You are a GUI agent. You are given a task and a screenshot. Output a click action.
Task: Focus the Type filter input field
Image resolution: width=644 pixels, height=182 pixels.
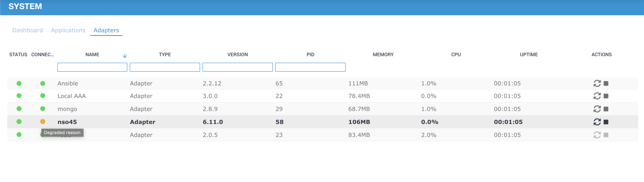165,67
